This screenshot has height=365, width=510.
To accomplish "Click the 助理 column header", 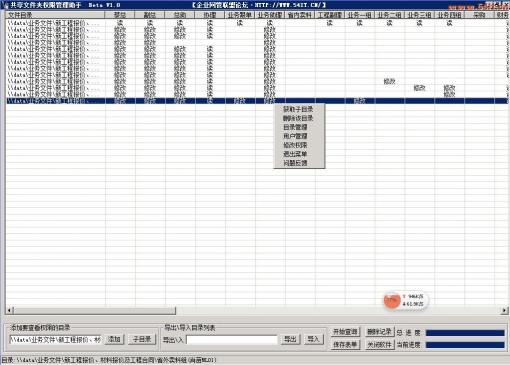I will (x=210, y=15).
